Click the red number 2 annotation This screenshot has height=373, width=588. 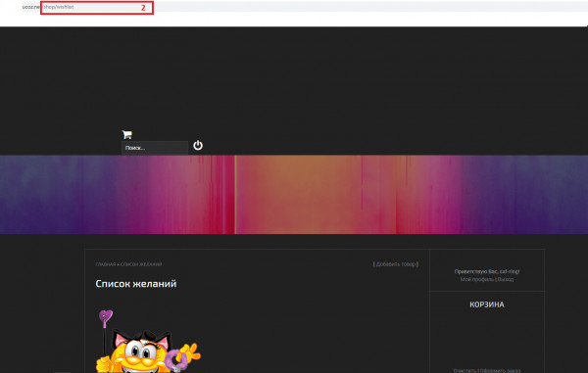click(x=143, y=8)
